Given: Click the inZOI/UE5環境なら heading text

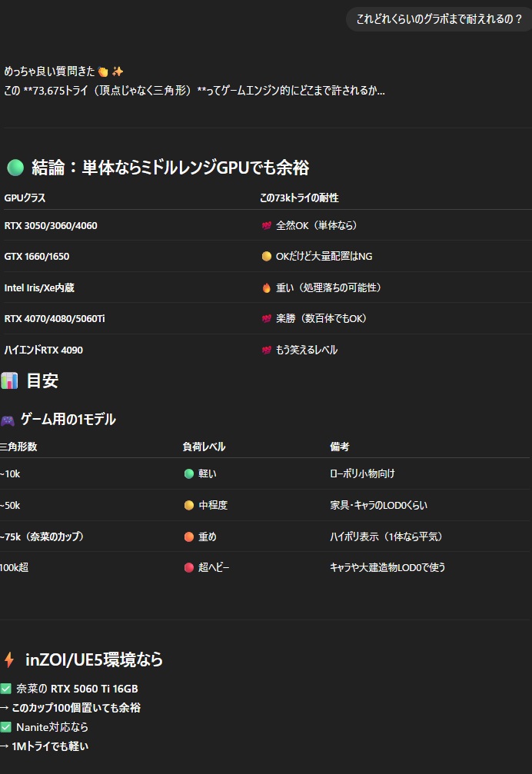Looking at the screenshot, I should point(94,659).
